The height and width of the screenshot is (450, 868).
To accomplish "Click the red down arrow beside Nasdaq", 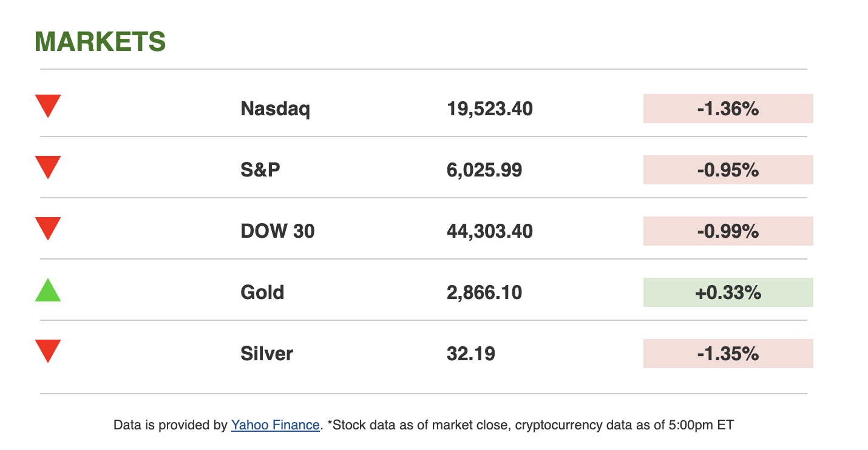I will coord(48,106).
